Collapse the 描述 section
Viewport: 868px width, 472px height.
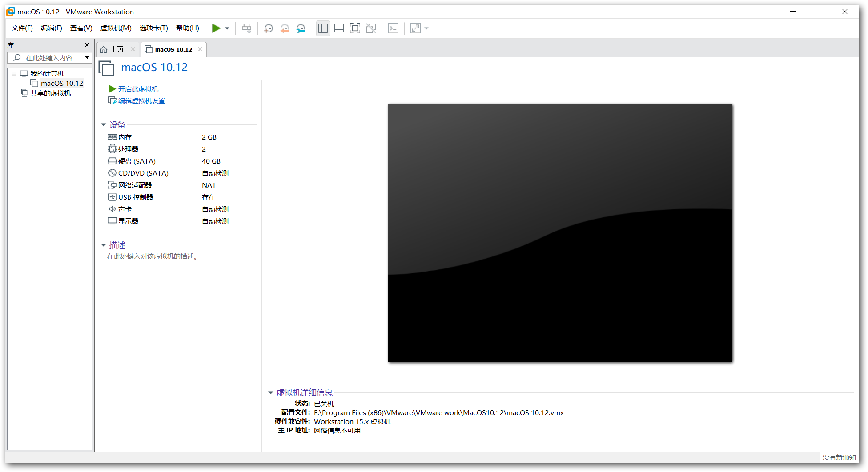pos(103,245)
